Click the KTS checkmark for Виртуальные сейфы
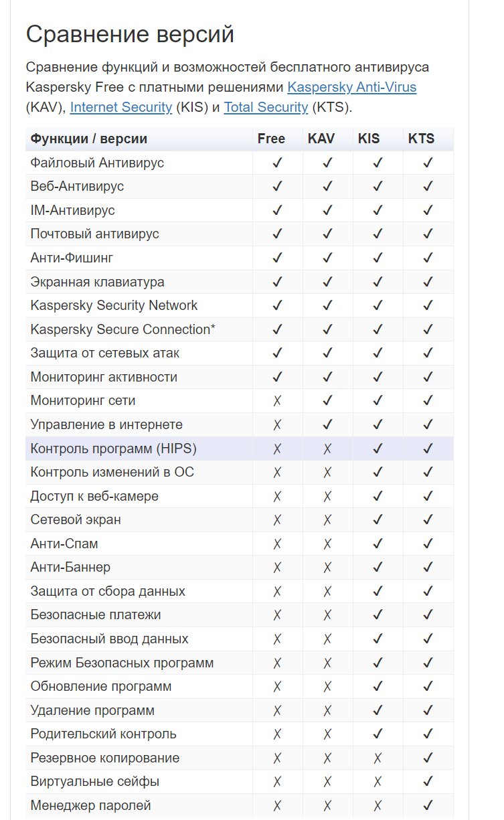Image resolution: width=504 pixels, height=820 pixels. [428, 782]
